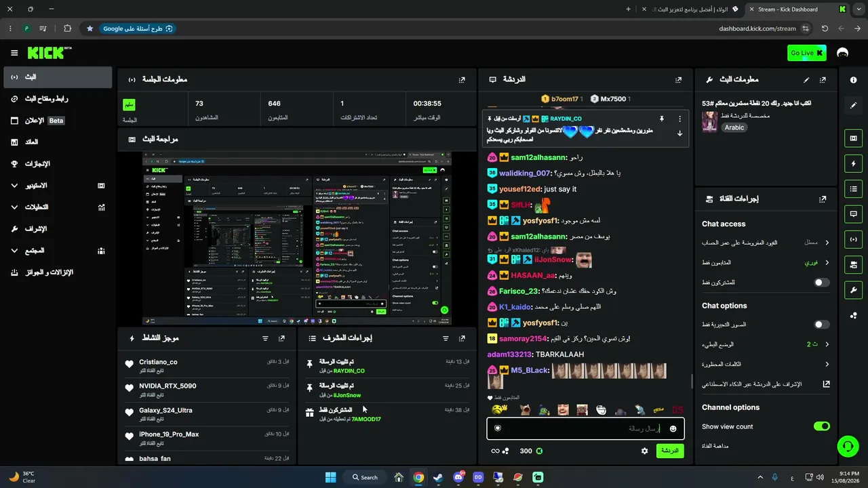This screenshot has width=868, height=488.
Task: Click the stream category thumbnail image
Action: [710, 122]
